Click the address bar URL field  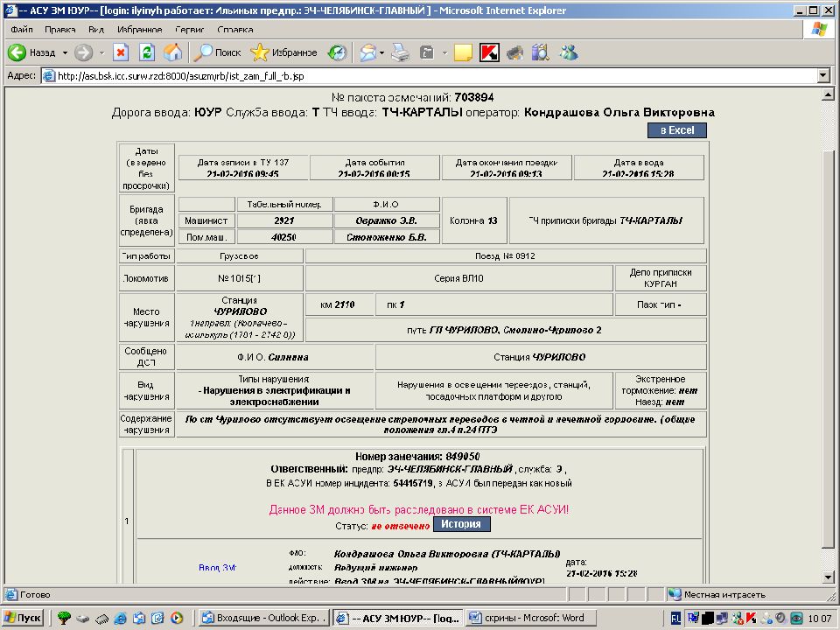click(430, 76)
